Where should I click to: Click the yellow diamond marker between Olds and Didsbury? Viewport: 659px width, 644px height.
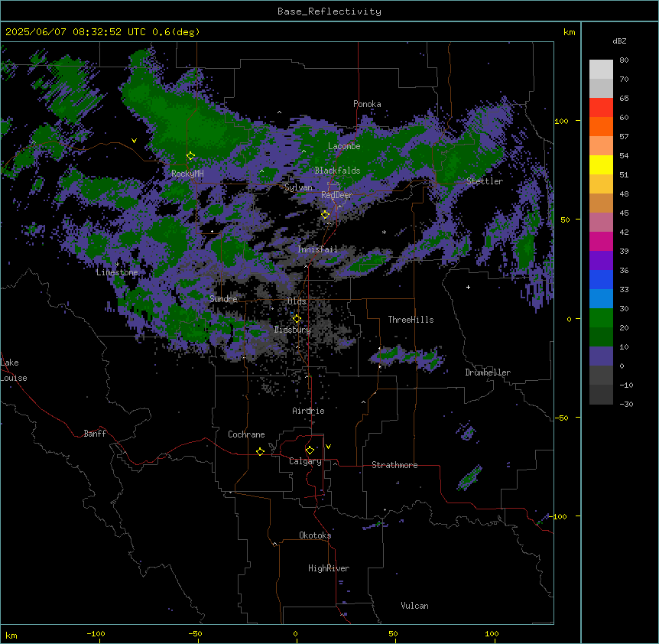[297, 319]
